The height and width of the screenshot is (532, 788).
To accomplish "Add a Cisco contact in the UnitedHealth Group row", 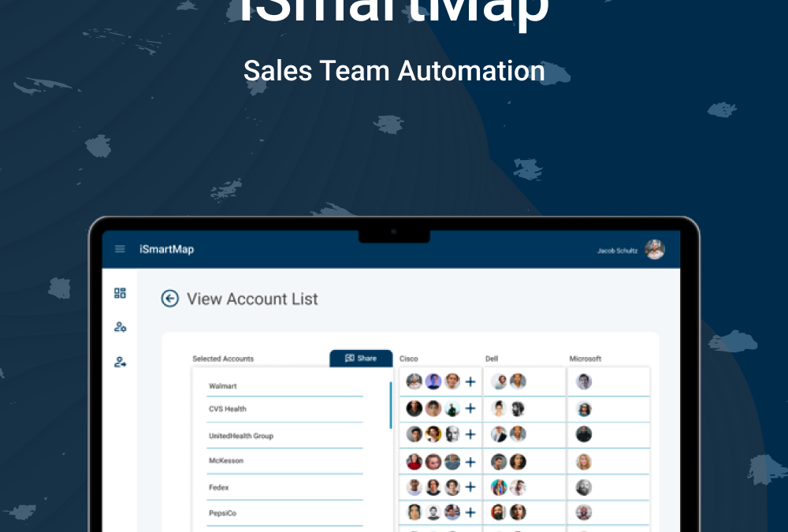I will coord(470,434).
